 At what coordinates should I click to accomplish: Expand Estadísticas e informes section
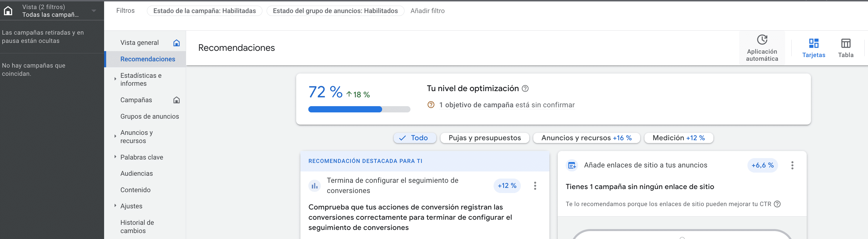click(115, 79)
